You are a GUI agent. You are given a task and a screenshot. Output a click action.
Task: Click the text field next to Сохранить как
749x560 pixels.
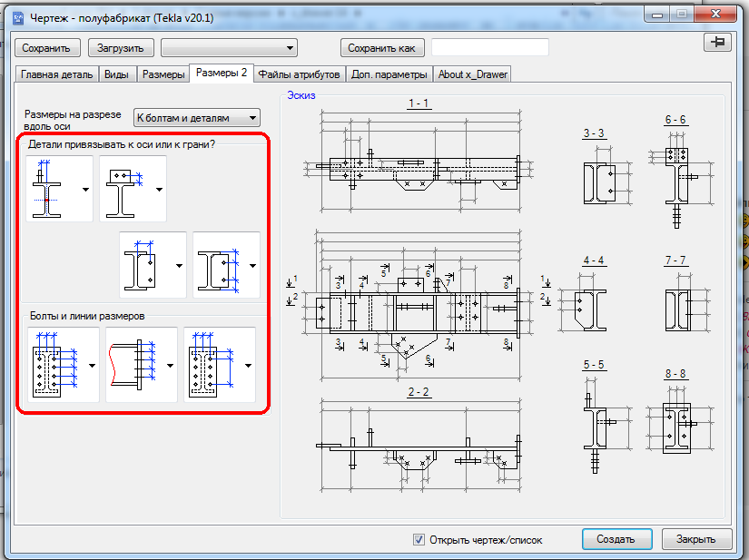490,48
